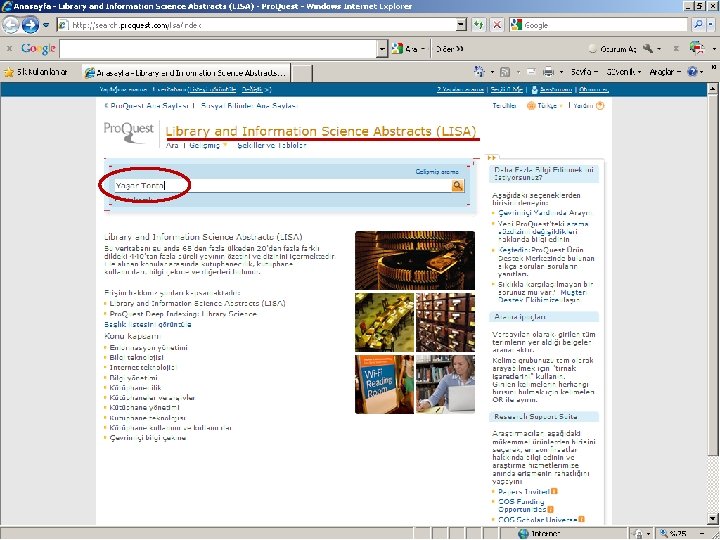This screenshot has width=720, height=540.
Task: Open the Sayfa menu
Action: [584, 72]
